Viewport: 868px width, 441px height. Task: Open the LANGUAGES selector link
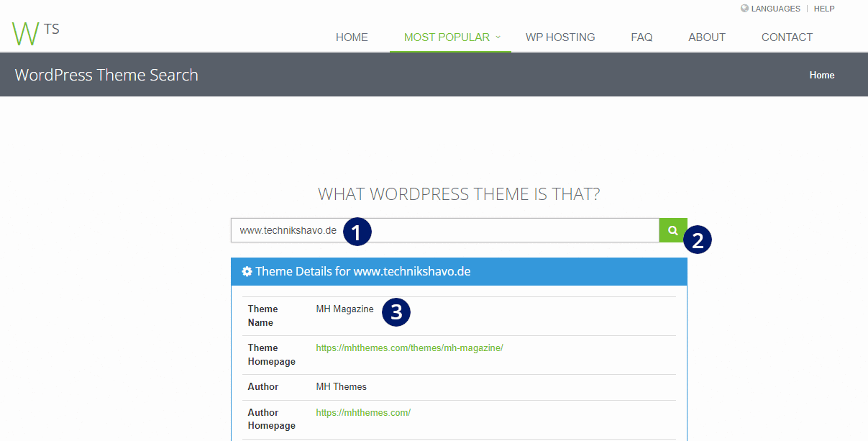[775, 9]
